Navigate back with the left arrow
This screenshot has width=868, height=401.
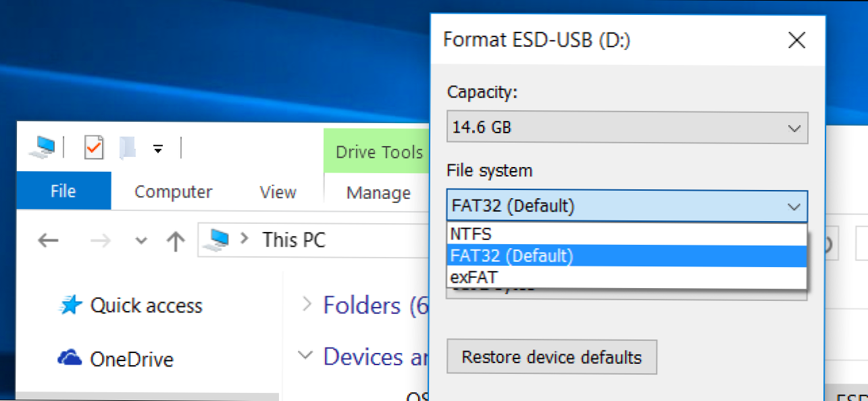click(x=48, y=240)
